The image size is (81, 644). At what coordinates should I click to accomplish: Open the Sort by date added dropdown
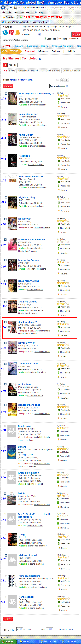tap(59, 86)
